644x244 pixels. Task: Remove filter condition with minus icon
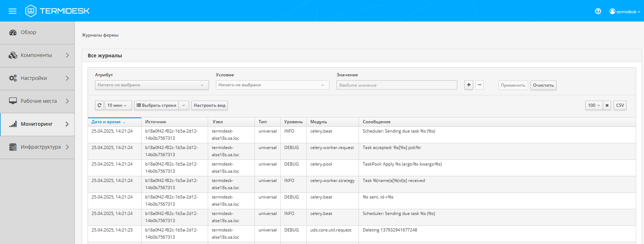[480, 85]
